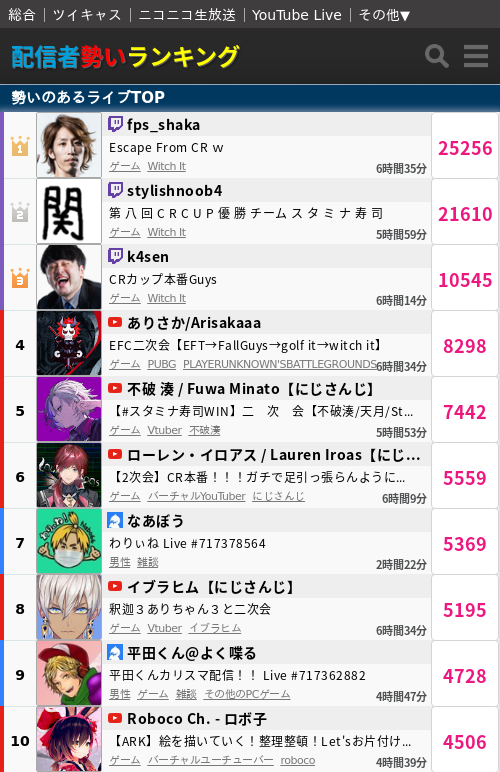Open the Witch It tag under stylishnoob4
500x772 pixels.
pyautogui.click(x=167, y=232)
